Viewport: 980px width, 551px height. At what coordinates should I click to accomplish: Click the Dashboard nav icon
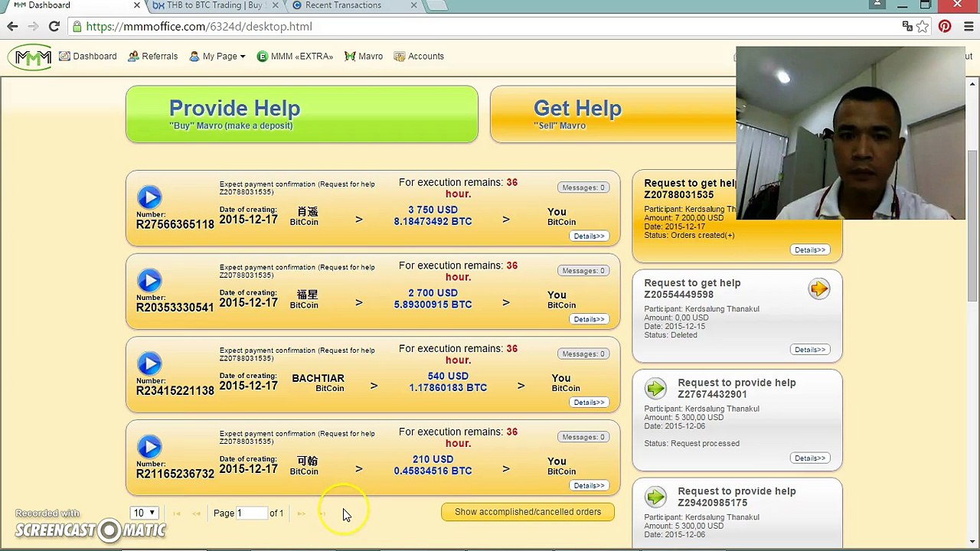click(64, 56)
